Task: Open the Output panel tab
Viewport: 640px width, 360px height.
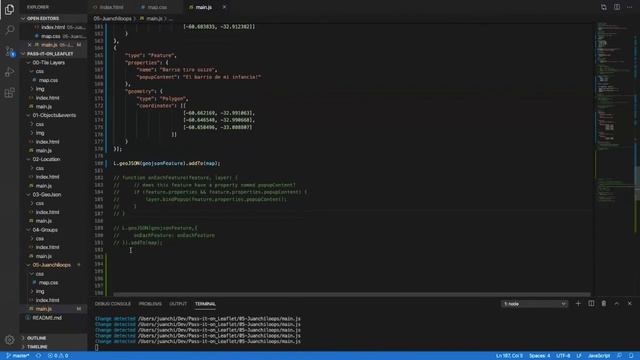Action: click(x=178, y=304)
